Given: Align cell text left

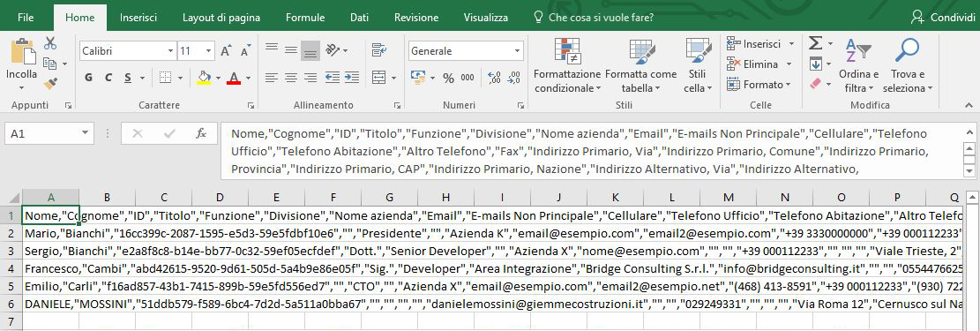Looking at the screenshot, I should [272, 78].
